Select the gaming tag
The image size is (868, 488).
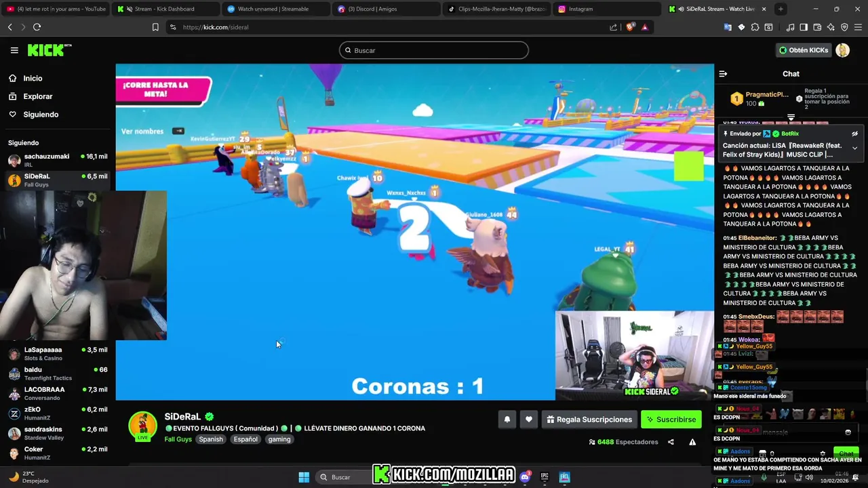tap(279, 439)
